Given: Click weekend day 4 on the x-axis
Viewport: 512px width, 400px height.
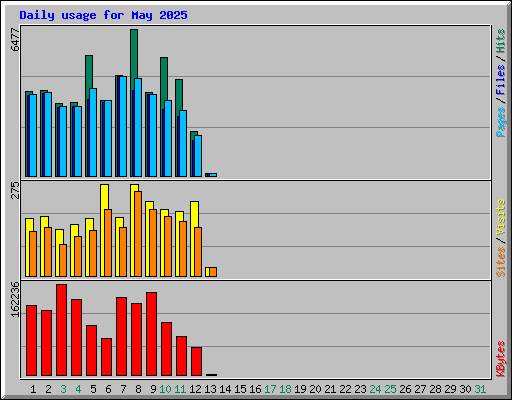Looking at the screenshot, I should pyautogui.click(x=78, y=389).
